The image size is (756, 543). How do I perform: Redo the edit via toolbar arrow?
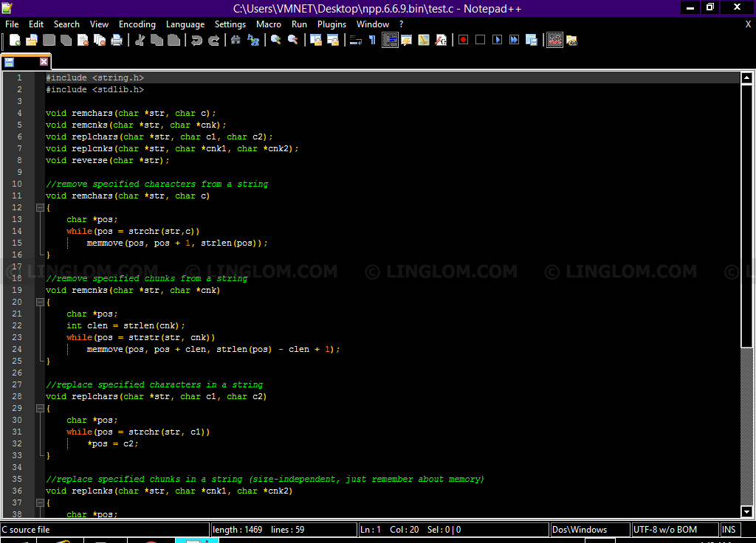point(213,41)
